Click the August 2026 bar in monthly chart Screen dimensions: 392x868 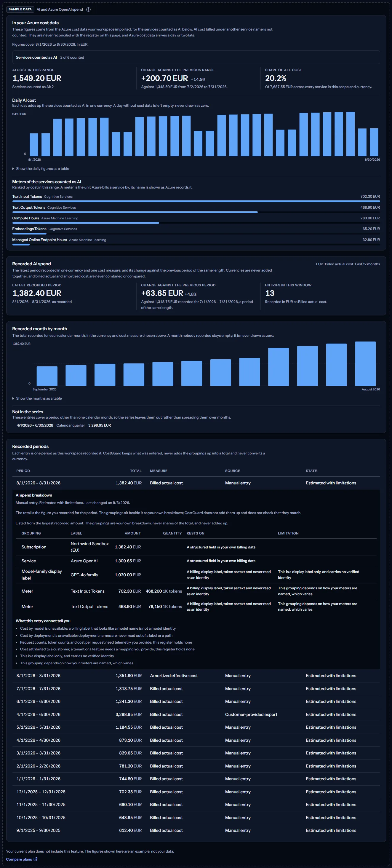pyautogui.click(x=365, y=363)
